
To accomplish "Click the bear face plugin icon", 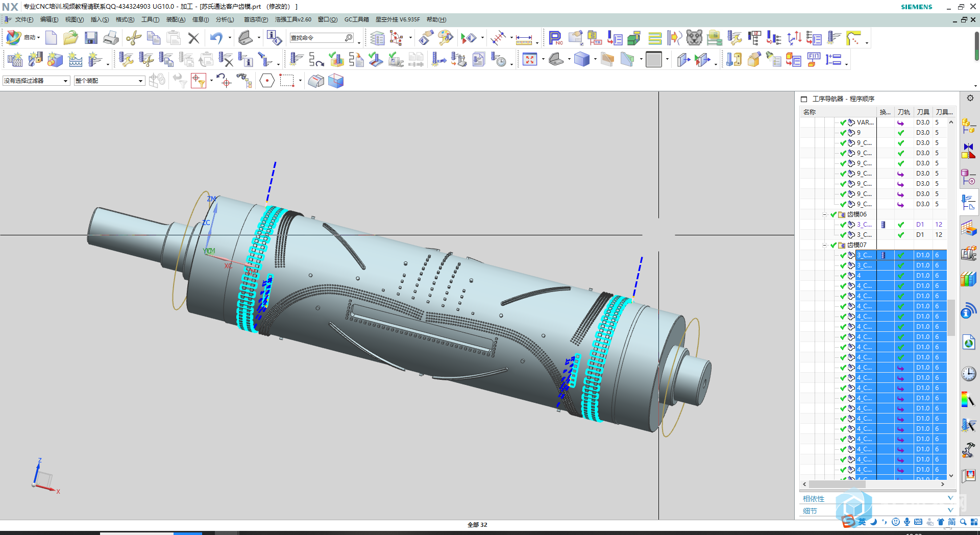I will pyautogui.click(x=694, y=38).
